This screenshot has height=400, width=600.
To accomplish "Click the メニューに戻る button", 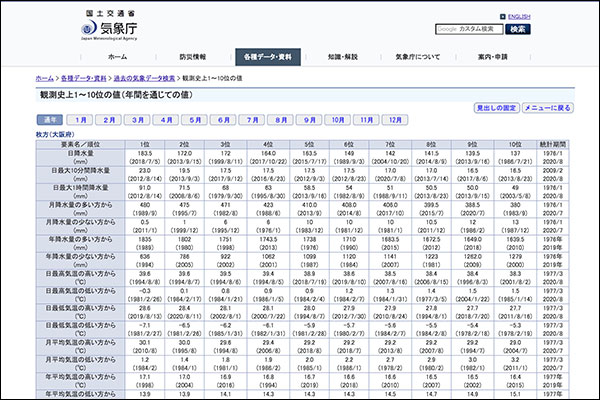I will 548,108.
